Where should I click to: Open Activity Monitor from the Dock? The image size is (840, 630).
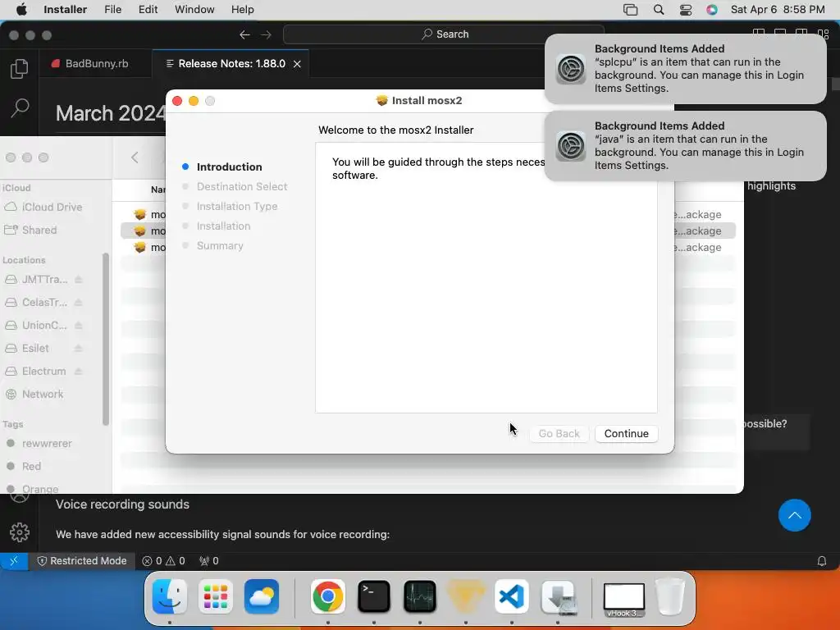click(x=419, y=596)
